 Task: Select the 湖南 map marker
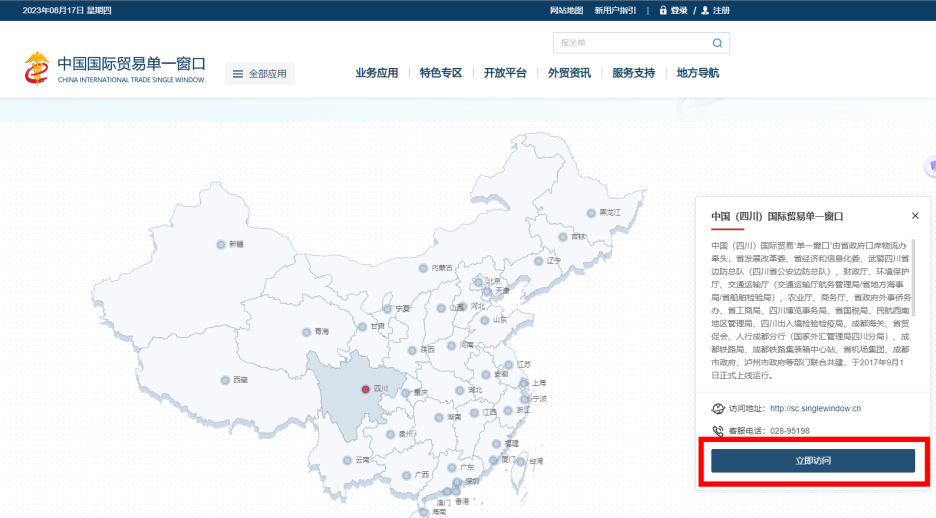click(x=439, y=417)
